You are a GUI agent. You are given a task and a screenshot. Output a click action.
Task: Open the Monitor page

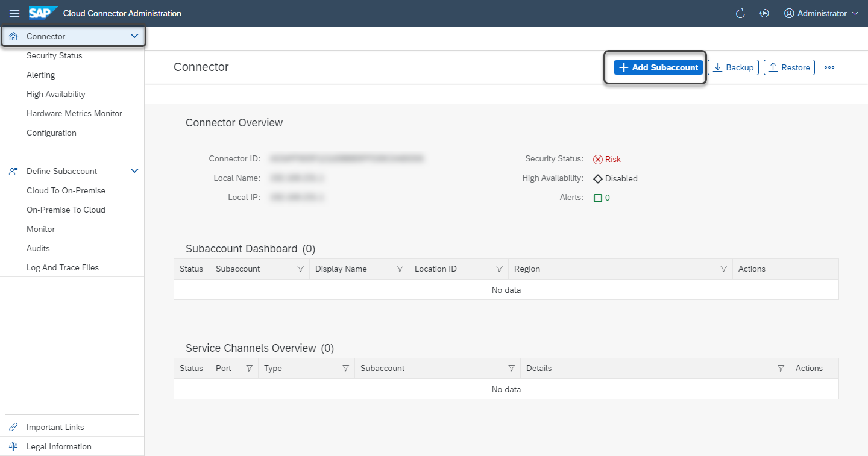click(x=40, y=229)
